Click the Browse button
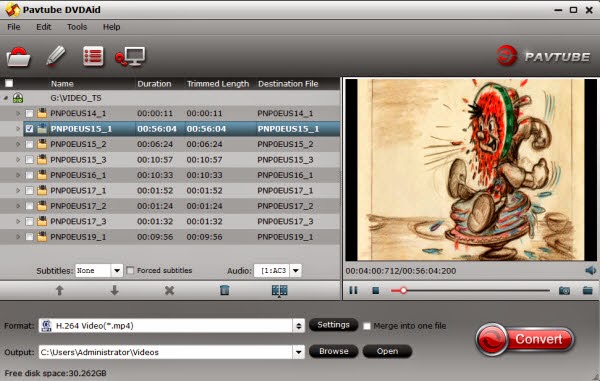600x381 pixels. click(334, 351)
